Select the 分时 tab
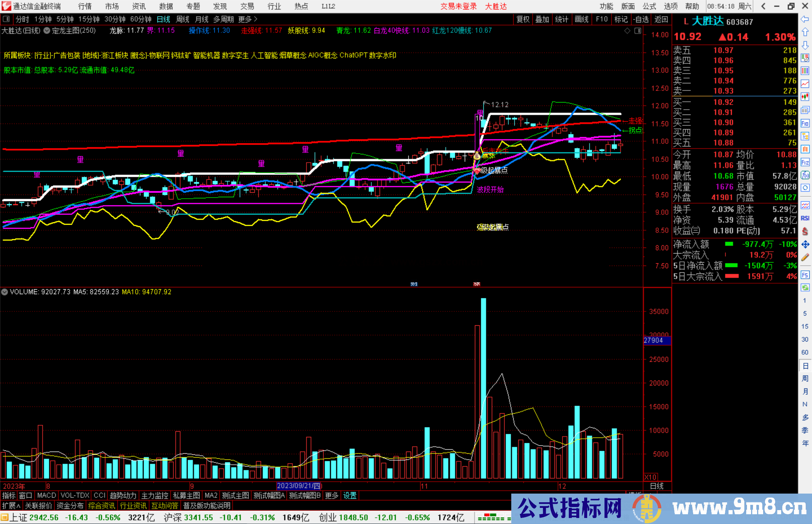This screenshot has height=524, width=812. pos(23,19)
